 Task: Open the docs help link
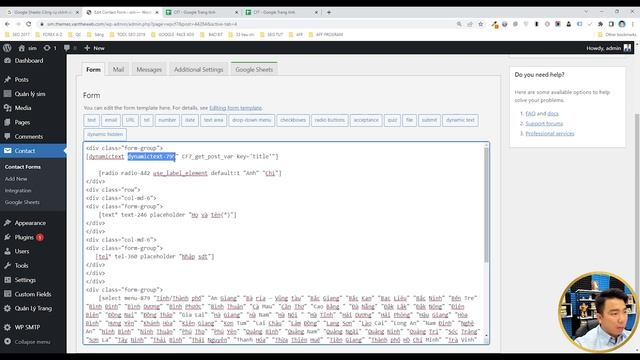[553, 113]
